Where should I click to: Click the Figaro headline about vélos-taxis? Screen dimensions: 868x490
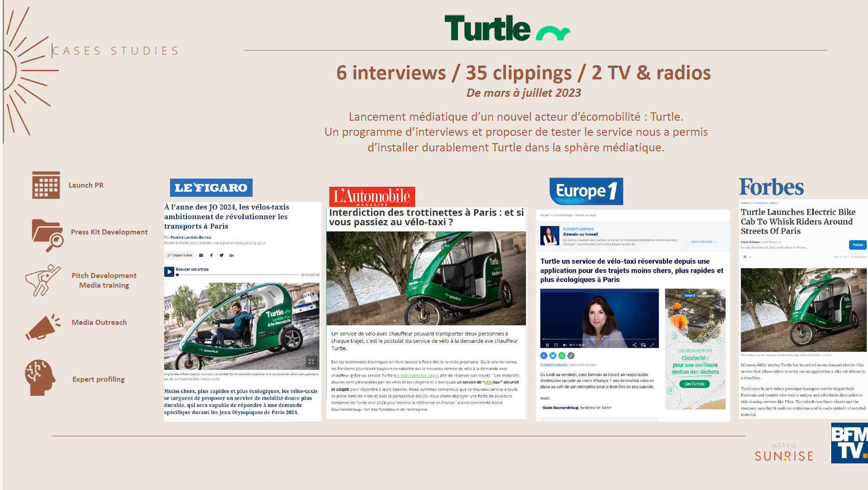(227, 217)
